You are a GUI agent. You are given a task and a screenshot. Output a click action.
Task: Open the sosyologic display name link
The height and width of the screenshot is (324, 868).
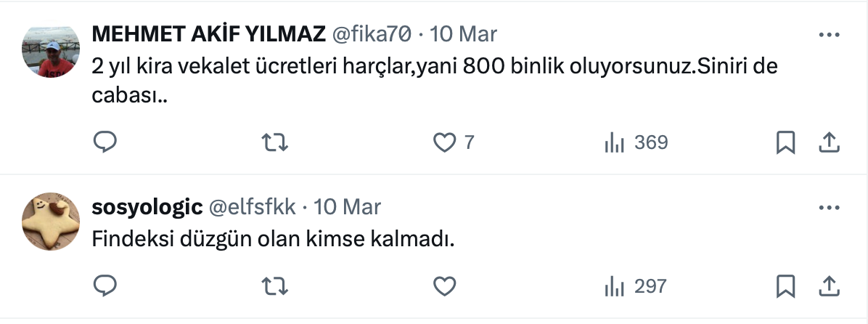147,207
